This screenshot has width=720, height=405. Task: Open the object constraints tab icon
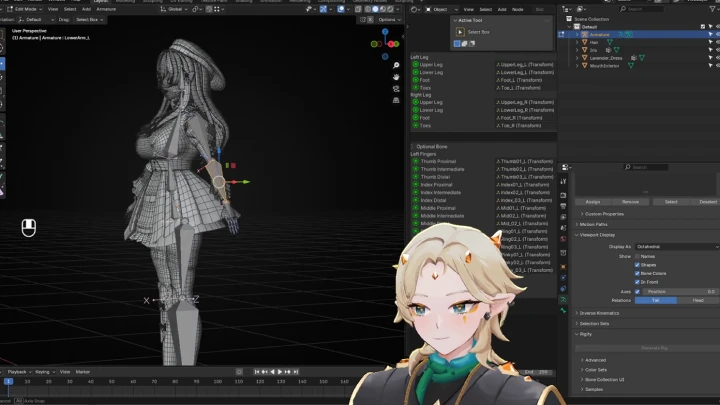(563, 289)
